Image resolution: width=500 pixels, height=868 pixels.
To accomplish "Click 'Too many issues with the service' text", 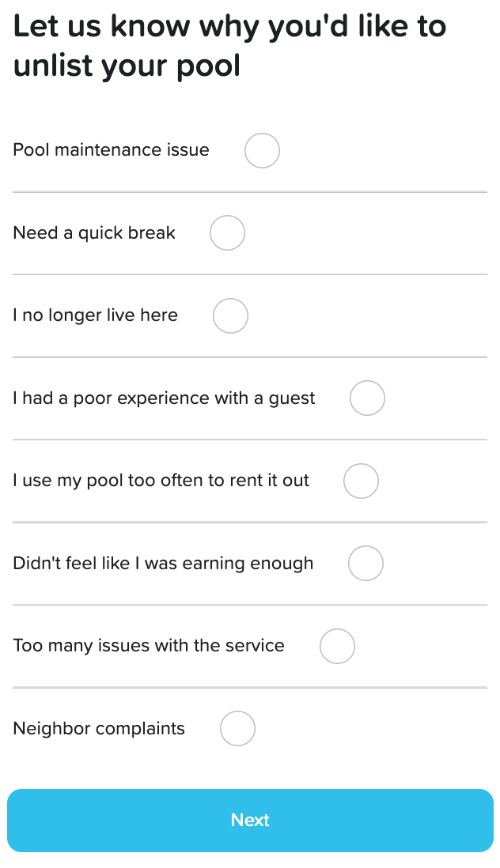I will pyautogui.click(x=149, y=646).
